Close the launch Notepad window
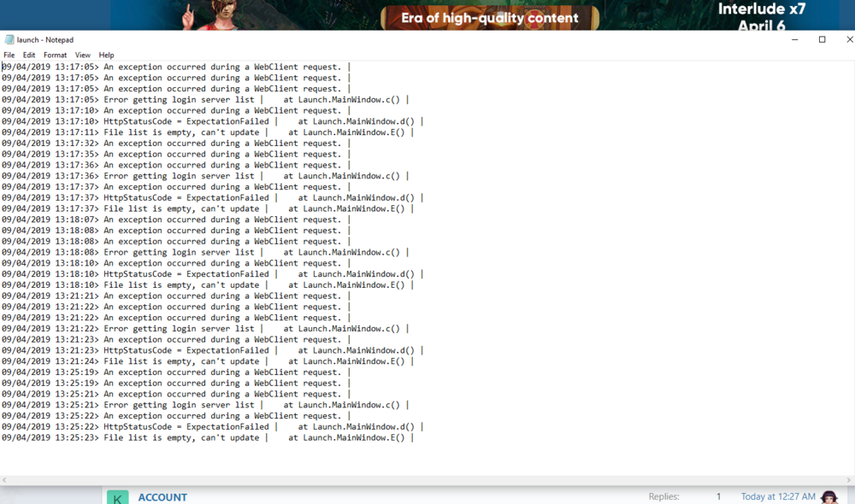Viewport: 855px width, 504px height. click(x=848, y=40)
